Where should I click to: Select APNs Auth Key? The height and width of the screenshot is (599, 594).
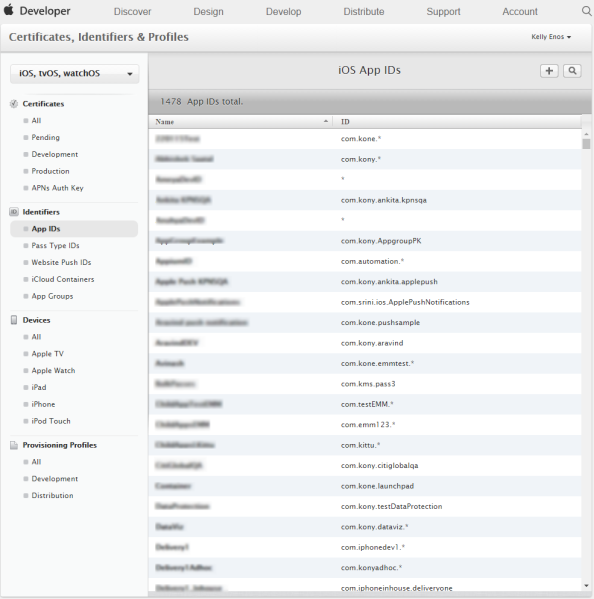click(x=57, y=188)
